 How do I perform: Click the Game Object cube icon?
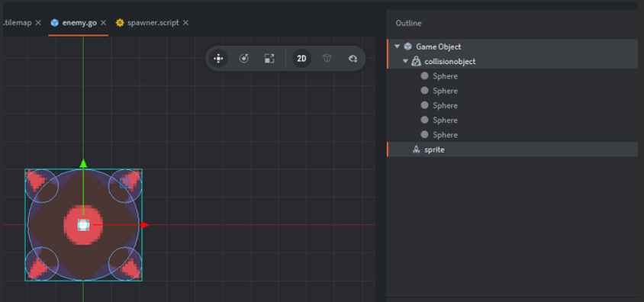(x=407, y=47)
